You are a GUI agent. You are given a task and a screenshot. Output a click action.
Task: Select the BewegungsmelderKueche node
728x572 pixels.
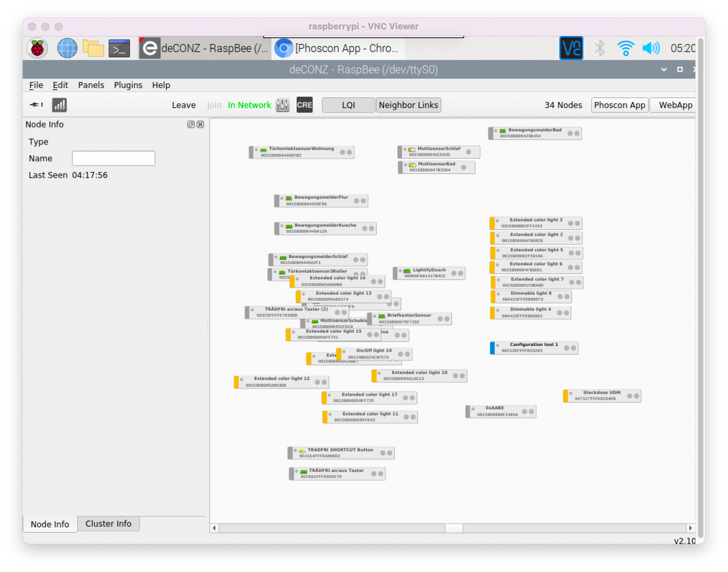325,228
